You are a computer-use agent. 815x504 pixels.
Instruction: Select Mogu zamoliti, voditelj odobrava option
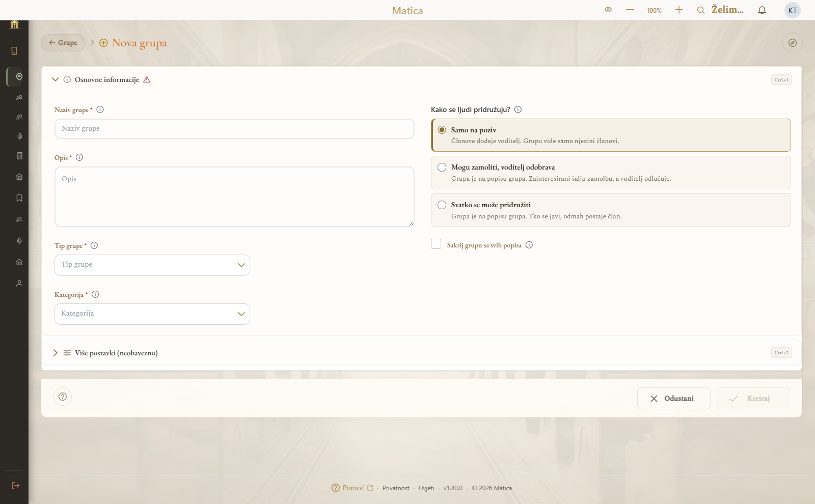611,173
